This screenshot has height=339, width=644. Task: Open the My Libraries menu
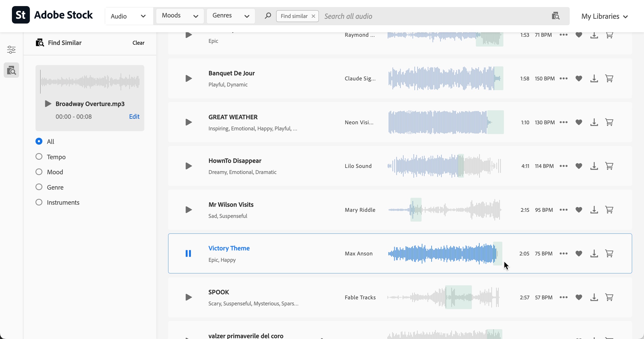click(x=604, y=16)
